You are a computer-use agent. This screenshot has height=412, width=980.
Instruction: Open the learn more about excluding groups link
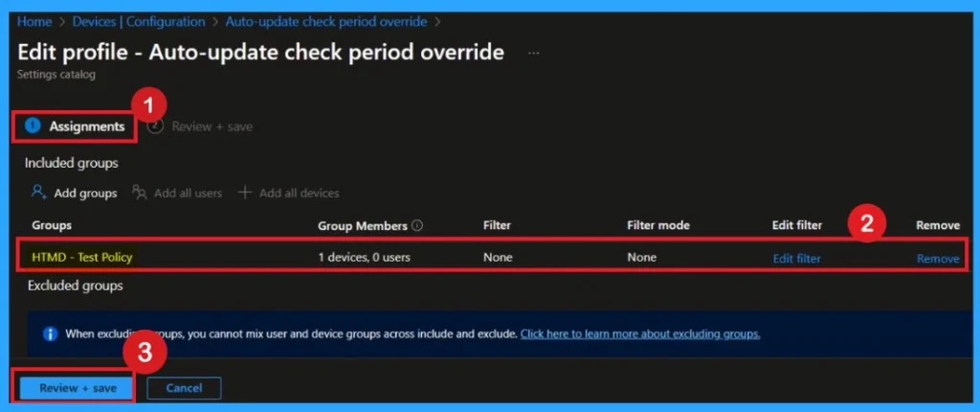tap(640, 333)
